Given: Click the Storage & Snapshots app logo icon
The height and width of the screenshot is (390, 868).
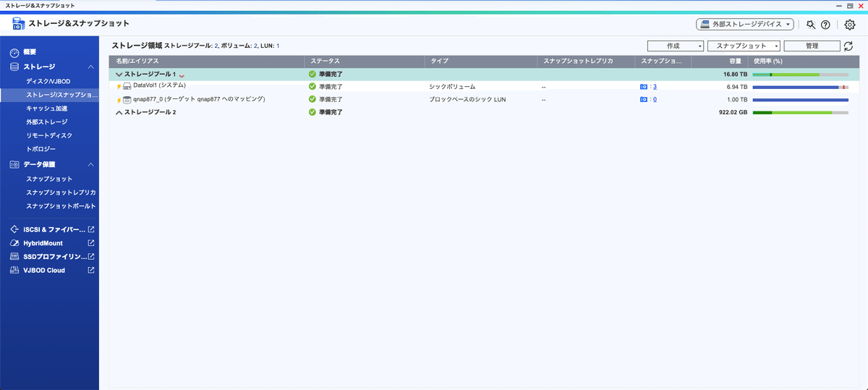Looking at the screenshot, I should point(18,24).
